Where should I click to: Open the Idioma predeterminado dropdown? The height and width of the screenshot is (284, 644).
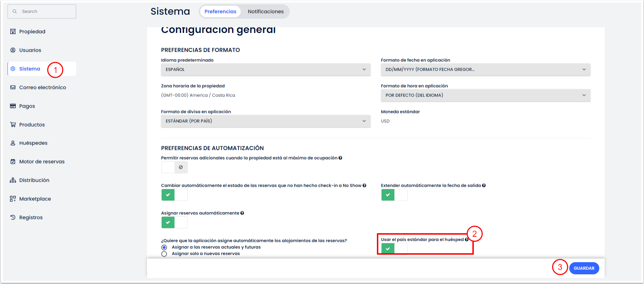coord(265,69)
